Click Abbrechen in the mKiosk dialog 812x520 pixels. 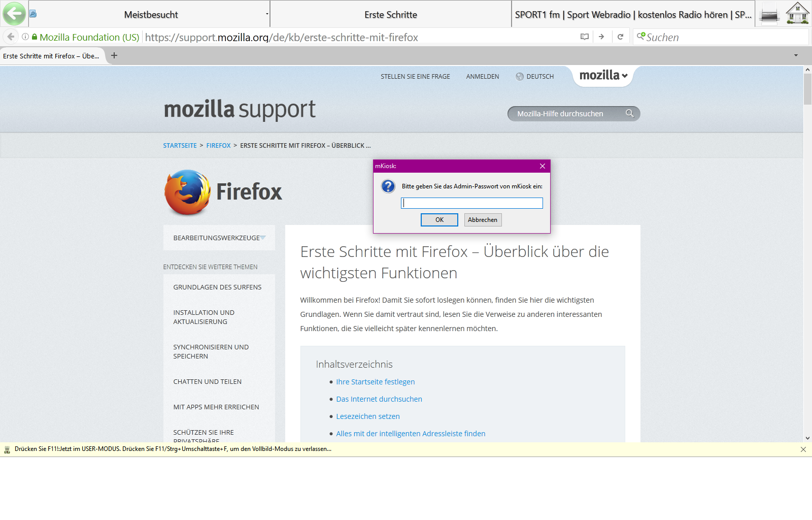483,220
